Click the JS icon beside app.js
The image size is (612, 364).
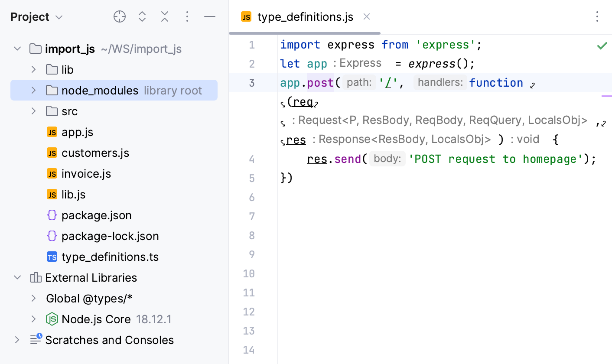(x=52, y=132)
